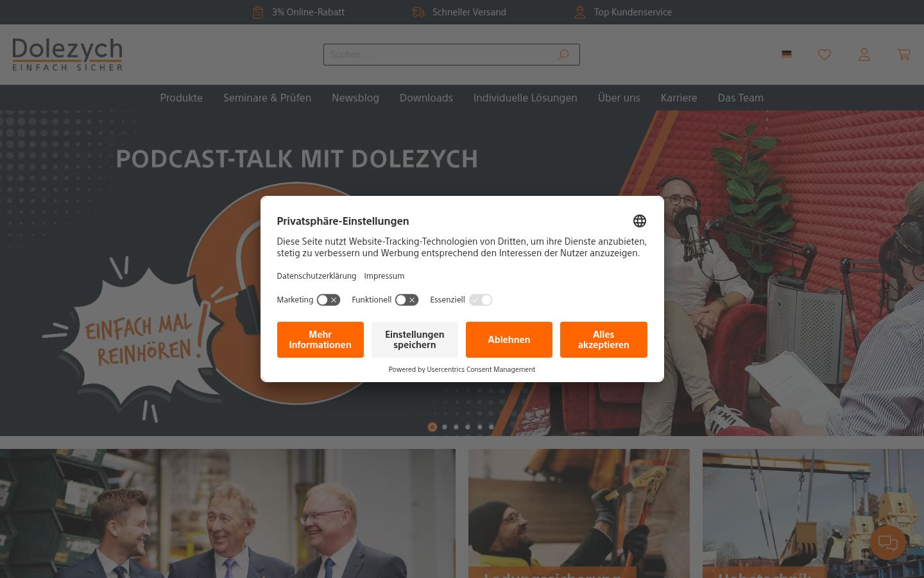Click the 3% Online-Rabatt clipboard icon
924x578 pixels.
point(258,12)
